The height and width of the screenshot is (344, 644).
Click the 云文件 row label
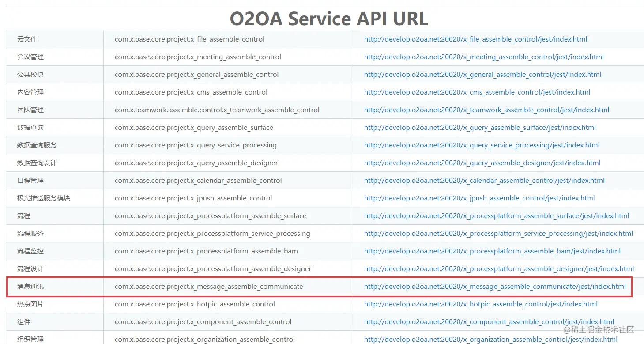(x=27, y=39)
